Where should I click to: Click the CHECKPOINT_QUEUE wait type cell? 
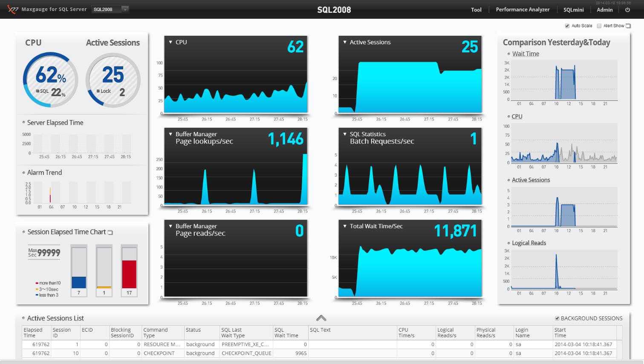click(x=246, y=353)
